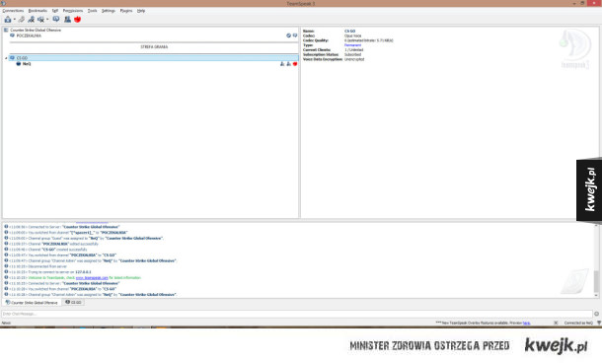Image resolution: width=602 pixels, height=364 pixels.
Task: Click 'Opus Voice' codec value
Action: [x=352, y=36]
